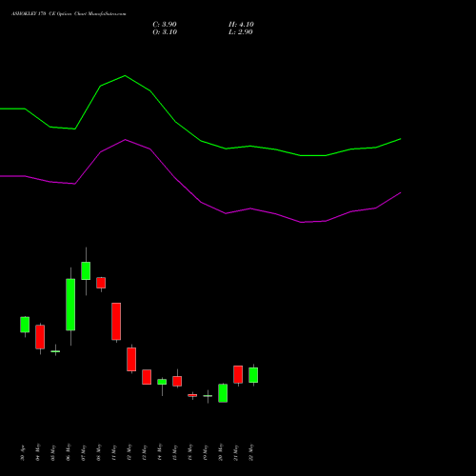
Task: Click the 21 May date label
Action: point(236,452)
